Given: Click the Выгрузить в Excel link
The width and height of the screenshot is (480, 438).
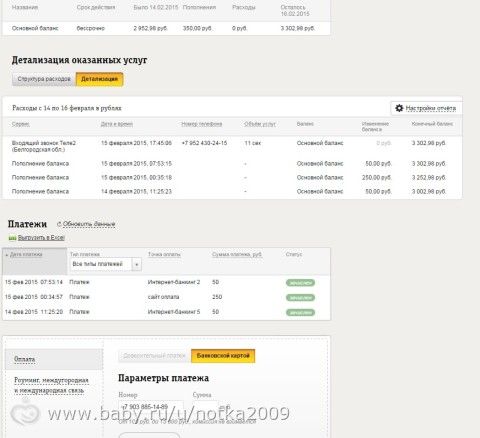Looking at the screenshot, I should 41,238.
